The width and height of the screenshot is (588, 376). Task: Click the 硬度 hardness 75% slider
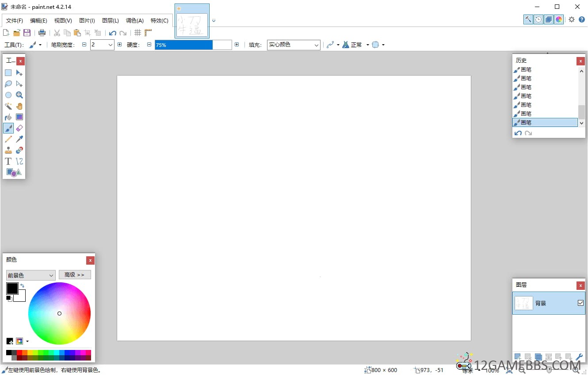[193, 45]
